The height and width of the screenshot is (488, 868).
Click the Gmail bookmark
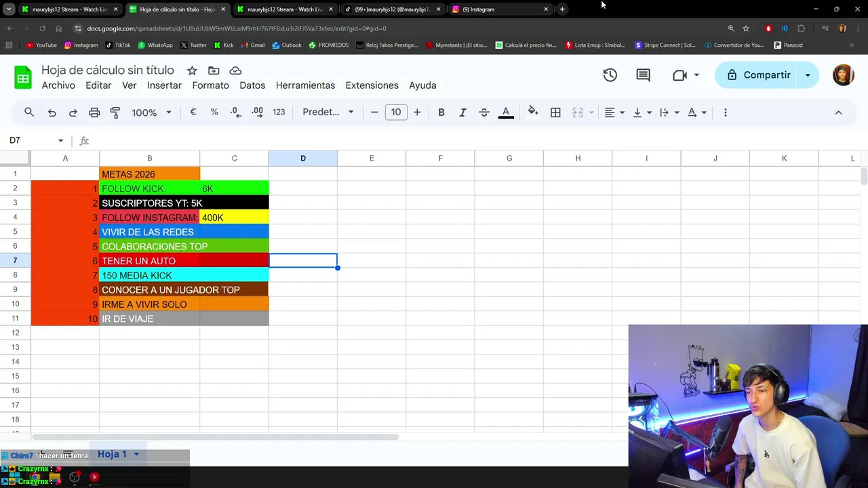tap(252, 45)
